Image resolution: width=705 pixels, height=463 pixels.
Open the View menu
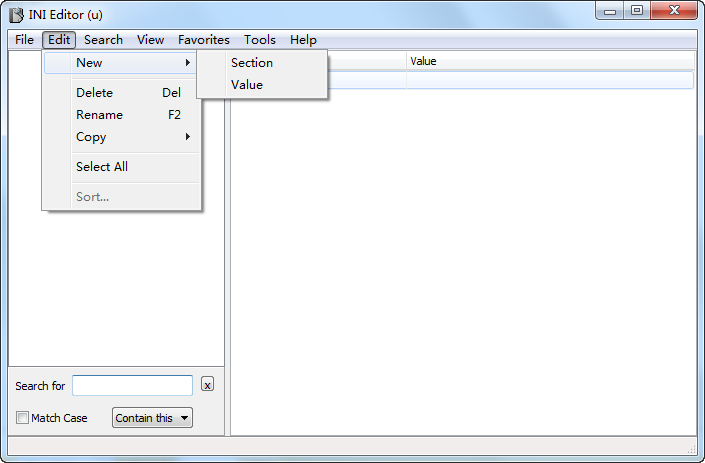[150, 40]
